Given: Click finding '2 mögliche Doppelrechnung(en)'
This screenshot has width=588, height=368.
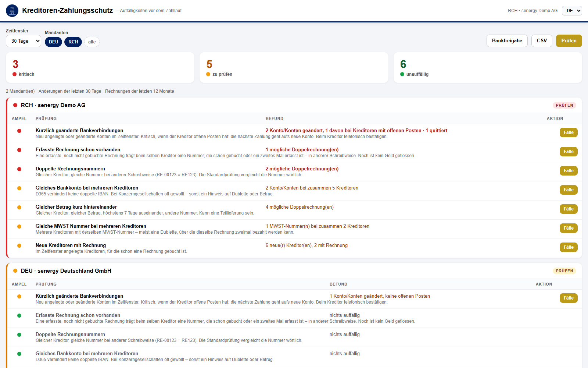Looking at the screenshot, I should 302,169.
